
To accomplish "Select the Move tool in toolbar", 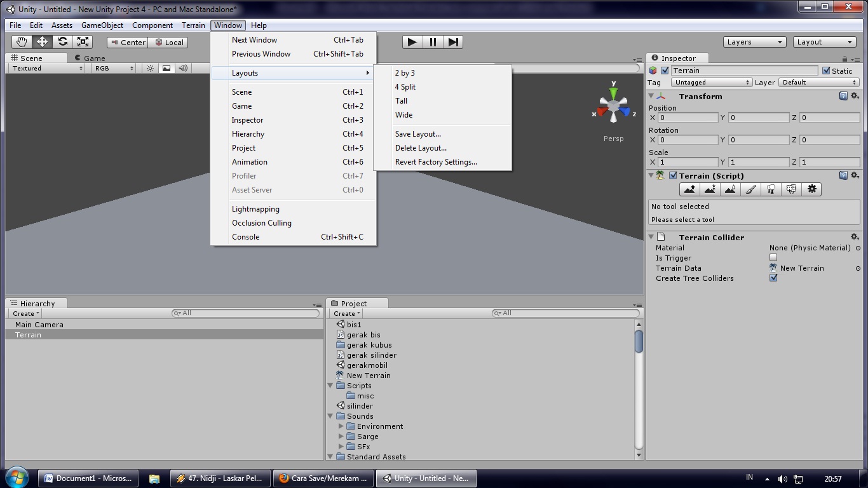I will pyautogui.click(x=42, y=42).
